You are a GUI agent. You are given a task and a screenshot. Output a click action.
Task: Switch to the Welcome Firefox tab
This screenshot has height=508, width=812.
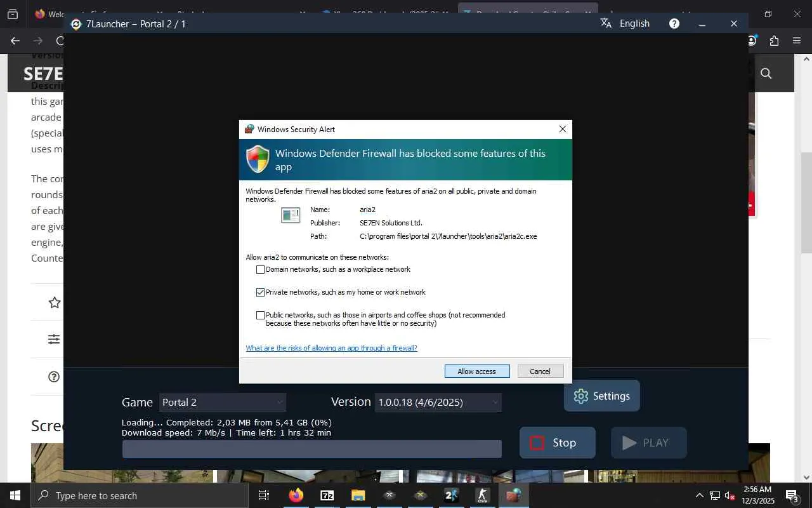point(51,14)
